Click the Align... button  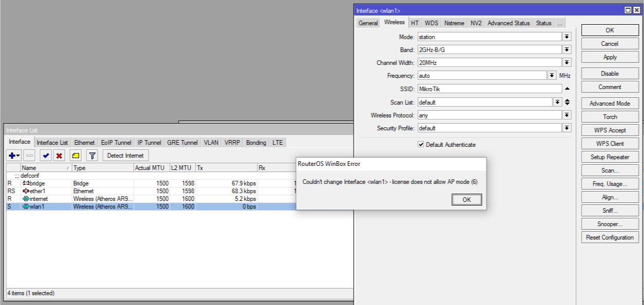610,197
